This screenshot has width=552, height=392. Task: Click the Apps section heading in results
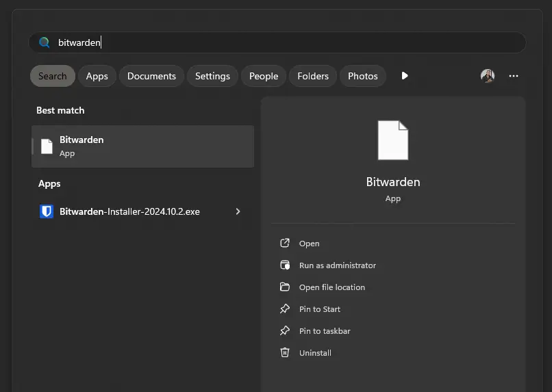49,184
